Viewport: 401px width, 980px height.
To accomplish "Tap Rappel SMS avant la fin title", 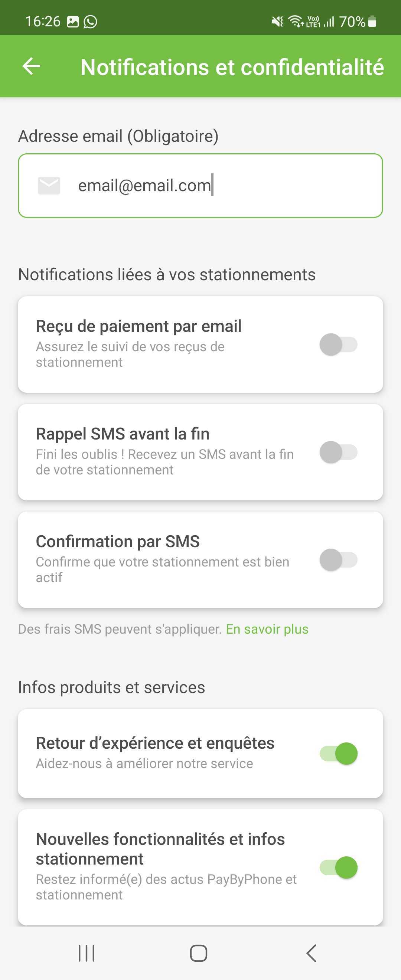I will (123, 434).
